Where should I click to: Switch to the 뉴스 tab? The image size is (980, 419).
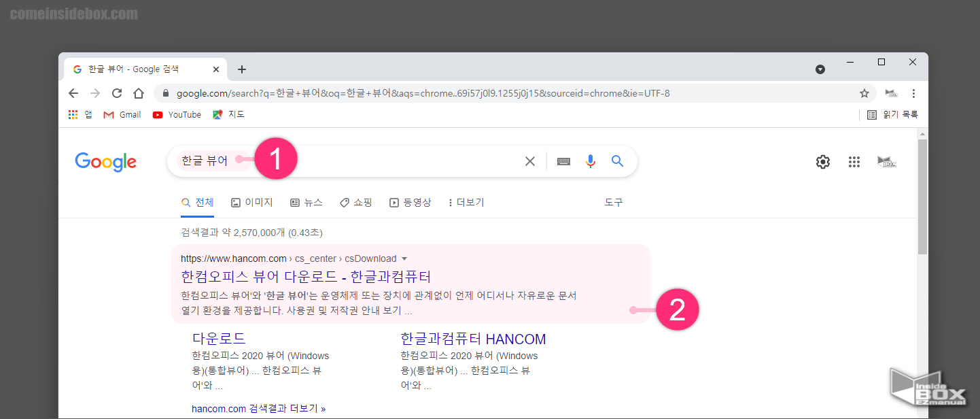point(307,203)
